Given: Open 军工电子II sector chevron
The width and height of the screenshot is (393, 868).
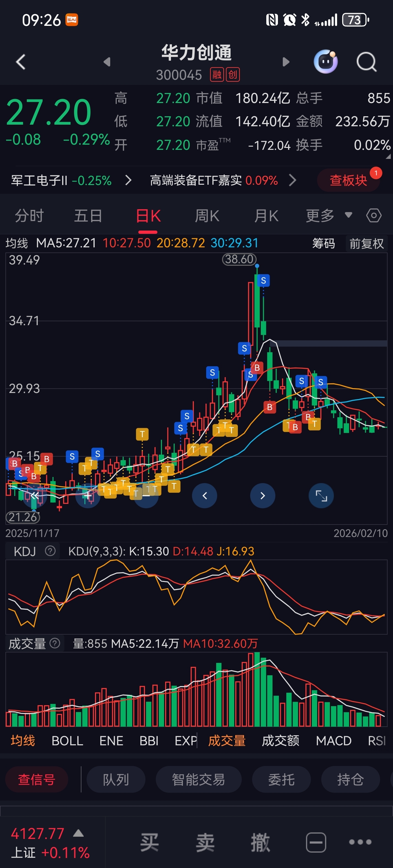Looking at the screenshot, I should coord(128,180).
